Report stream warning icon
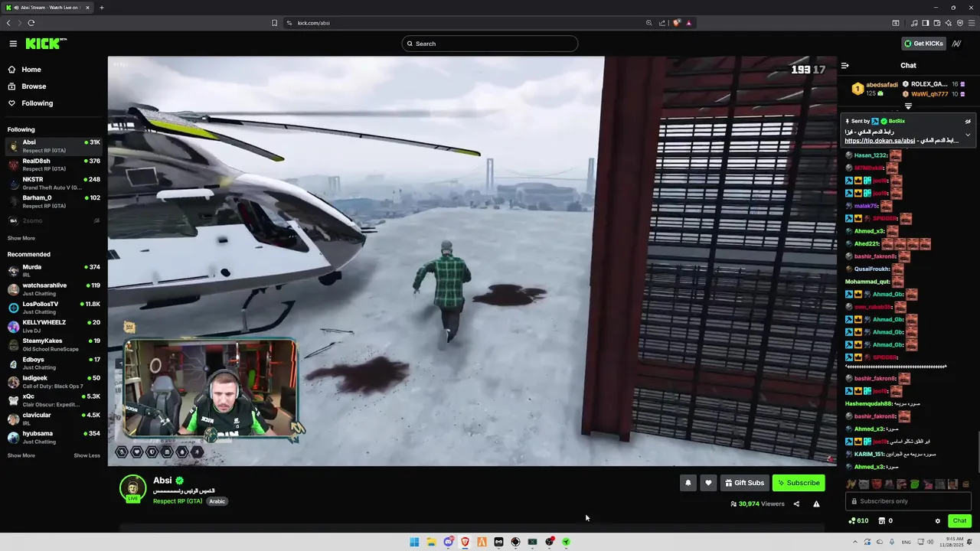 (816, 504)
